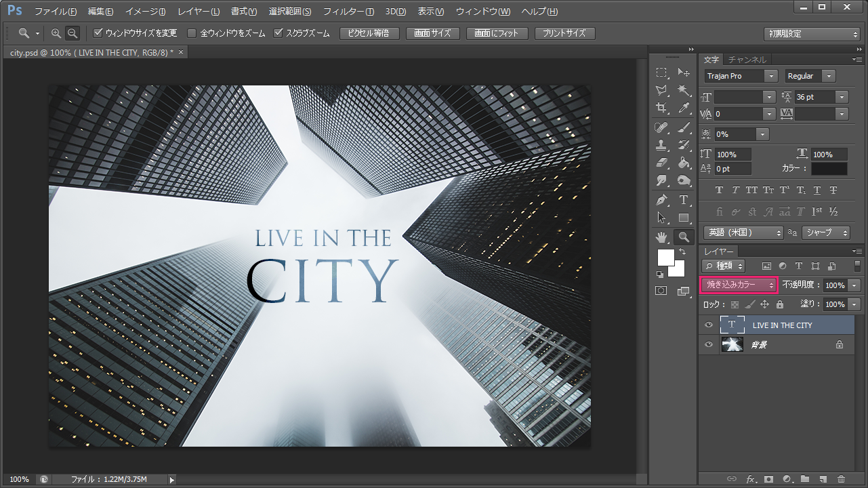Open the 焼き込みカラー blend mode dropdown
Viewport: 868px width, 488px height.
(x=739, y=285)
